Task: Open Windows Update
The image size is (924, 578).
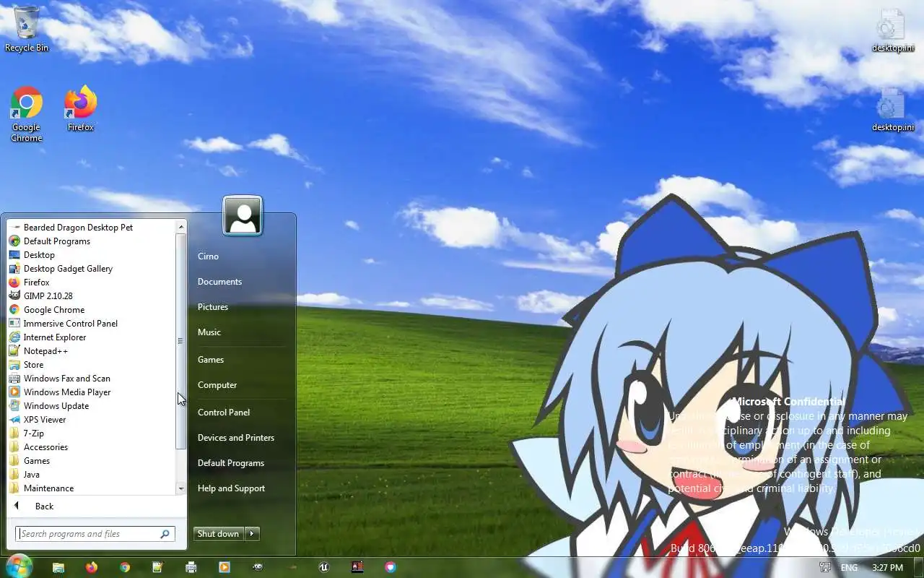Action: (x=91, y=406)
